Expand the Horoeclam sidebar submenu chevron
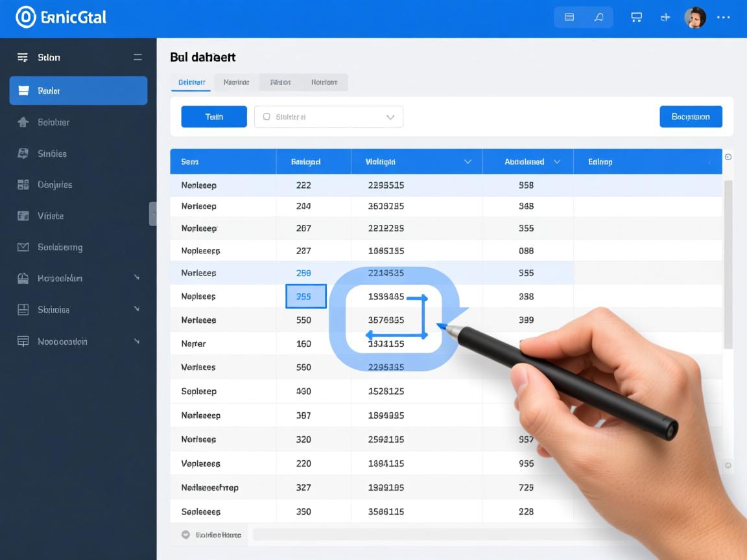Viewport: 747px width, 560px height. [x=137, y=277]
